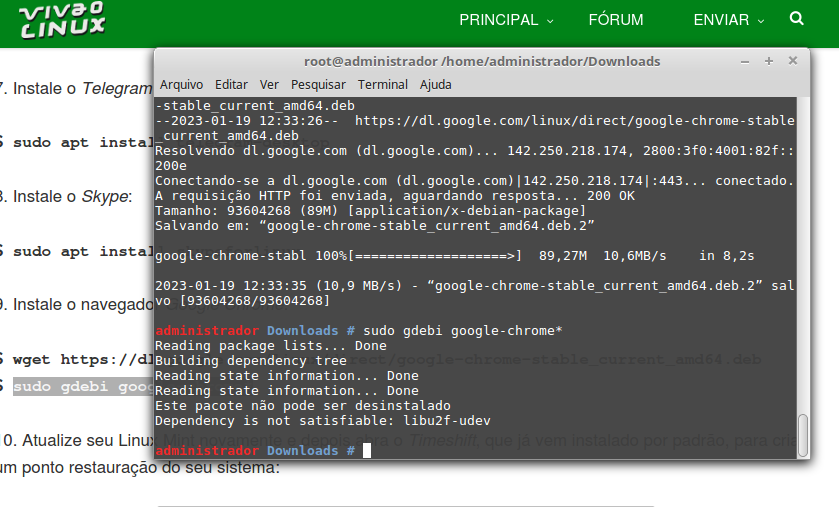The width and height of the screenshot is (839, 507).
Task: Click the 'Dependency is not satisfiable' line
Action: coord(323,421)
